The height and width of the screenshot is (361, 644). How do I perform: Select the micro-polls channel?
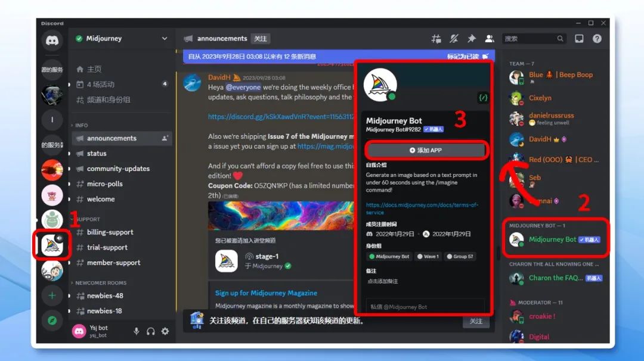122,184
